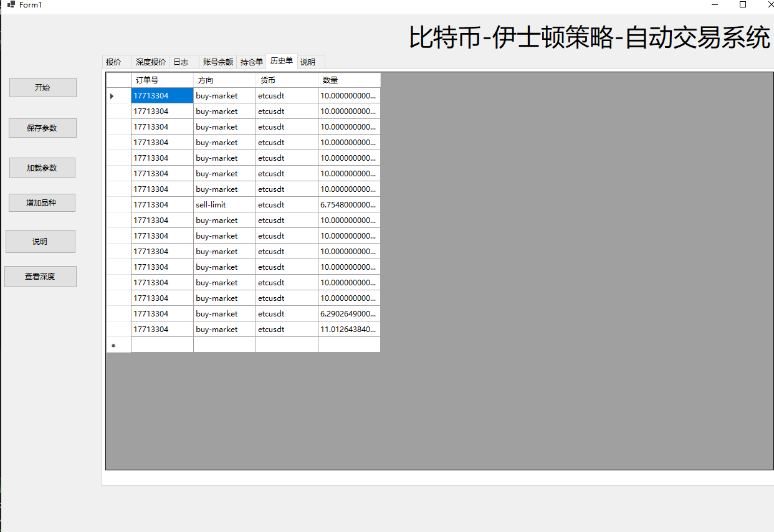Select the 6.7548 quantity cell
This screenshot has height=532, width=774.
[349, 205]
